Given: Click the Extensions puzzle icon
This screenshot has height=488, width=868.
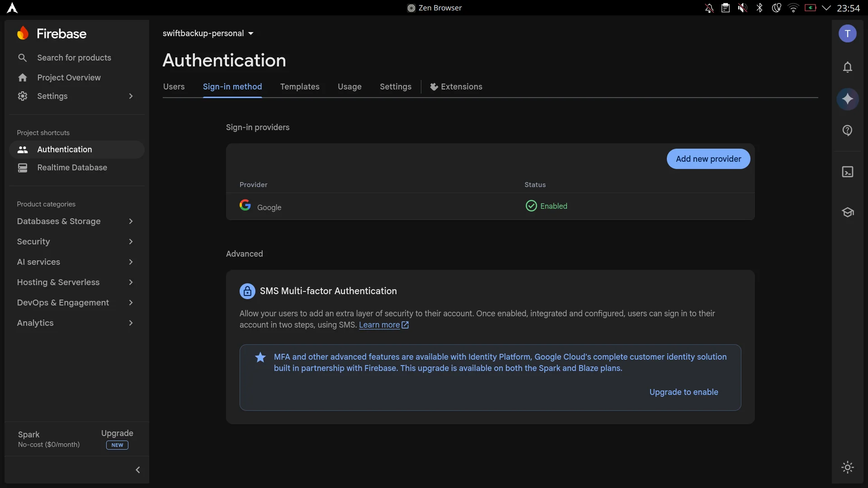Looking at the screenshot, I should click(x=434, y=87).
